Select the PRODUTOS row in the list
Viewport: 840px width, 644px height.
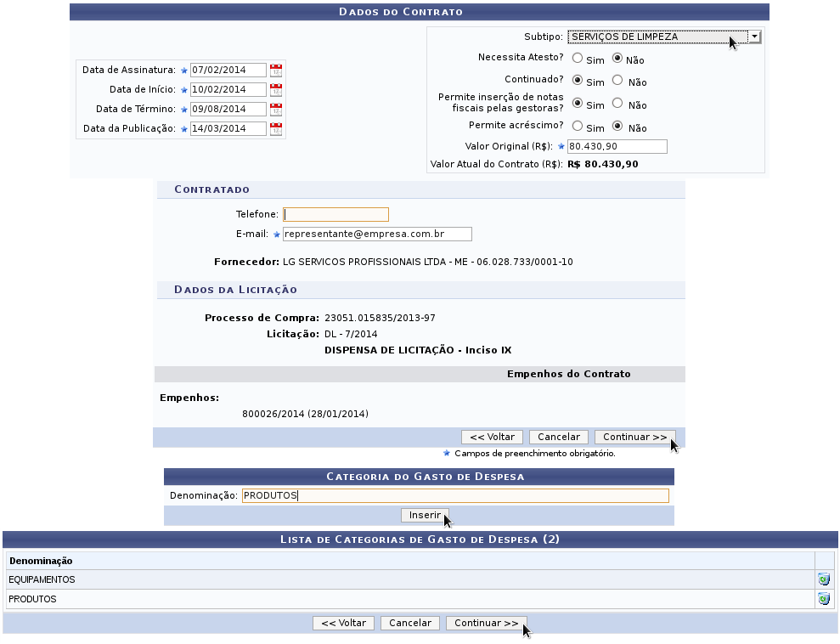point(410,599)
